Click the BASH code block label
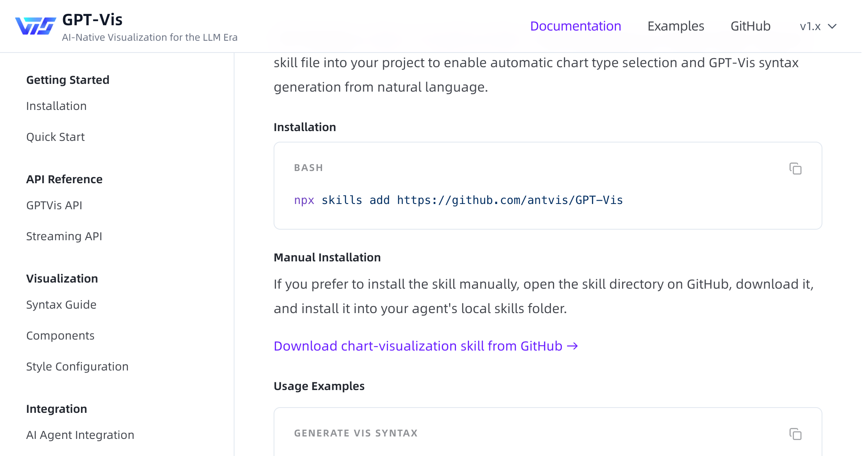Viewport: 868px width, 456px height. coord(308,168)
